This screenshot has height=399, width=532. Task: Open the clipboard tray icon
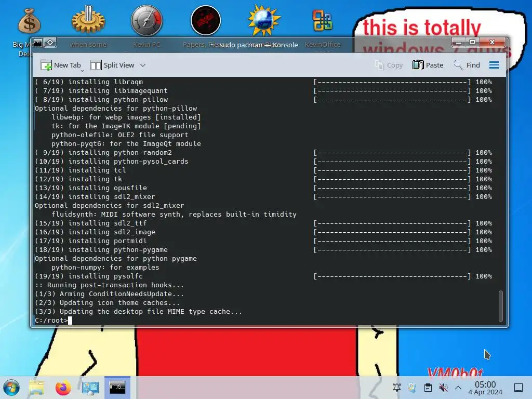pyautogui.click(x=428, y=388)
